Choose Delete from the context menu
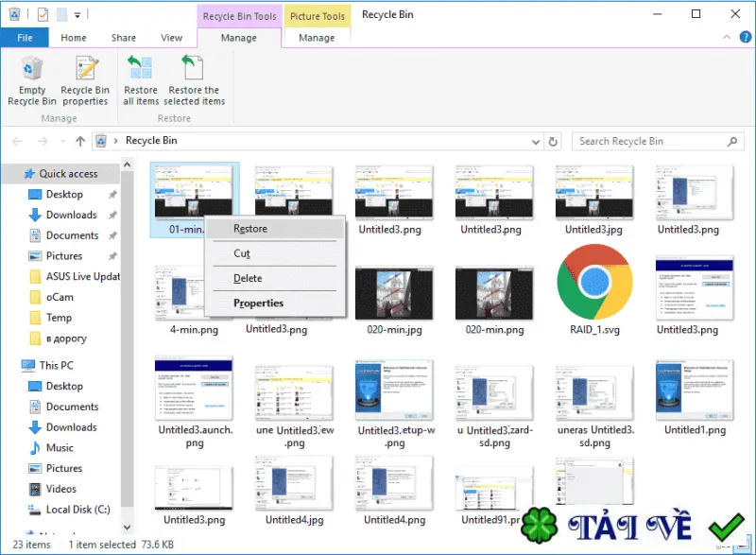Viewport: 756px width, 555px height. click(248, 278)
